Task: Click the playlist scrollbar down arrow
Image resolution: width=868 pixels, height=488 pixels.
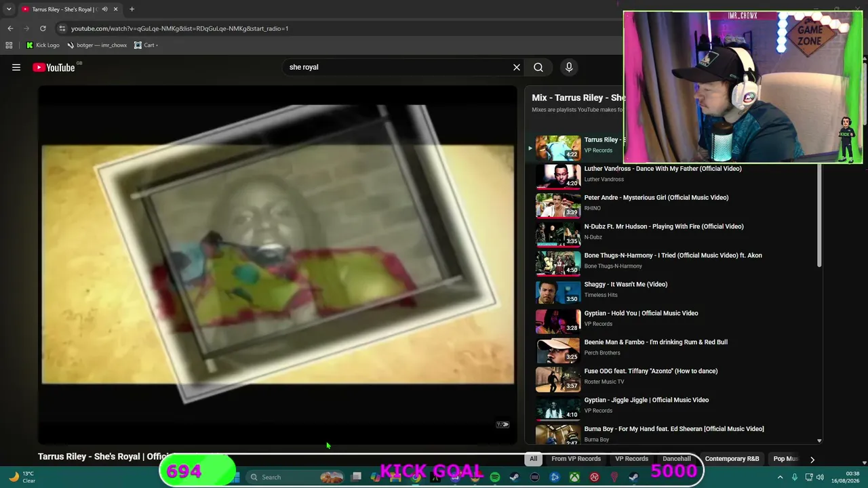Action: 819,441
